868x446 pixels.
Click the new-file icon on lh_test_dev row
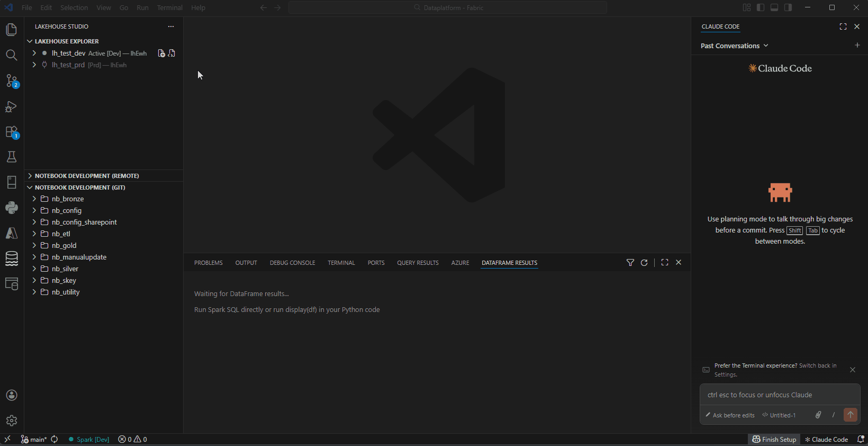(x=161, y=53)
